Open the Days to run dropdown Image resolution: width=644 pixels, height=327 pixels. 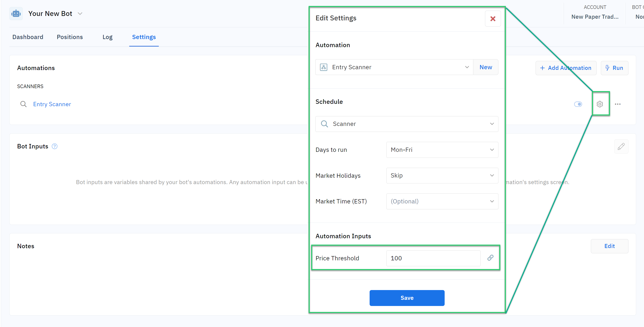[442, 150]
